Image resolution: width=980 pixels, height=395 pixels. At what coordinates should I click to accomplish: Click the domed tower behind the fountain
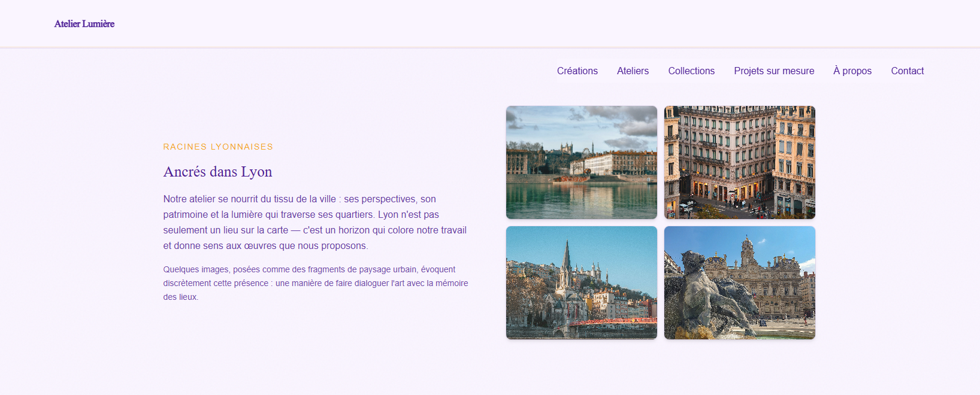click(747, 248)
